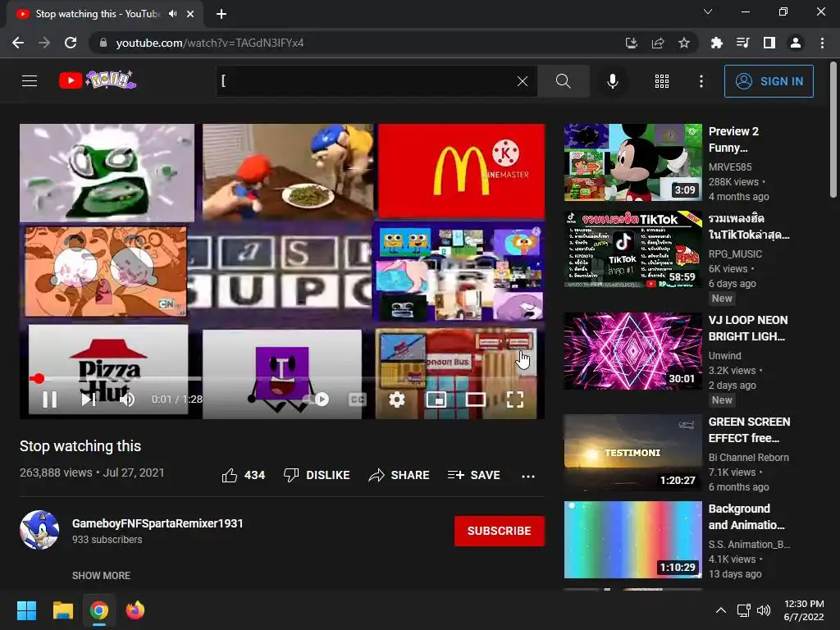The image size is (840, 630).
Task: Open File Explorer from taskbar
Action: [63, 610]
